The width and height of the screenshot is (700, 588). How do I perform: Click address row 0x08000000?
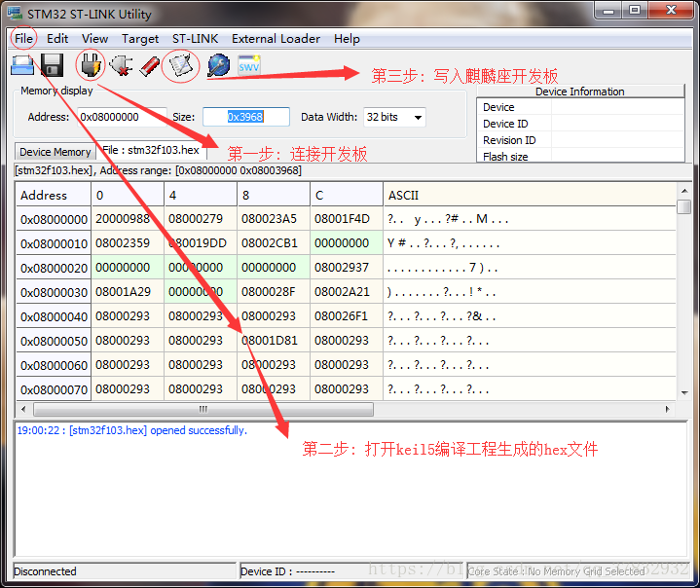click(54, 219)
